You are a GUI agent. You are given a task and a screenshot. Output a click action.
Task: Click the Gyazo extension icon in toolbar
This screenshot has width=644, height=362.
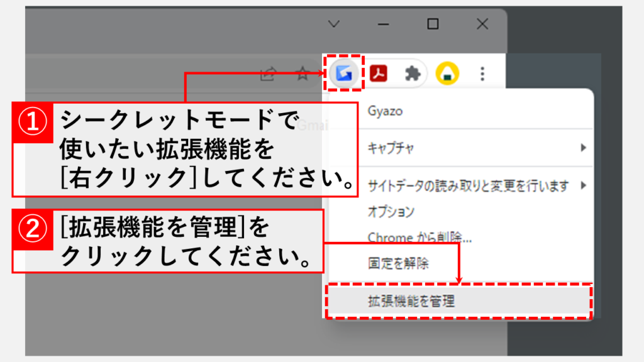(344, 73)
